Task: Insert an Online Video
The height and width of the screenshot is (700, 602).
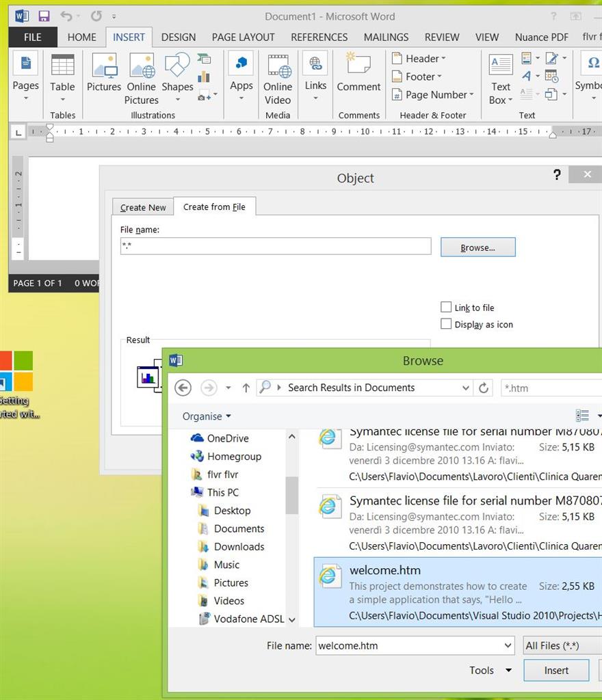Action: pyautogui.click(x=278, y=79)
